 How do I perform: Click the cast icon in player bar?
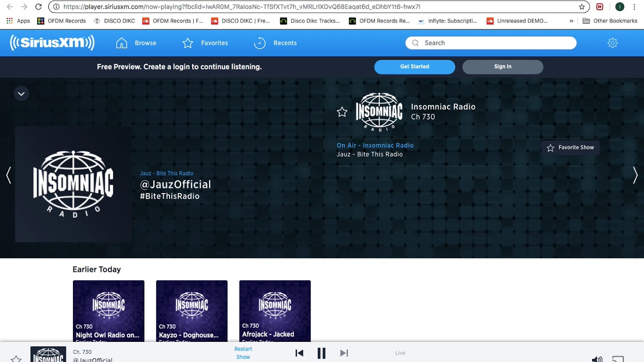click(618, 359)
